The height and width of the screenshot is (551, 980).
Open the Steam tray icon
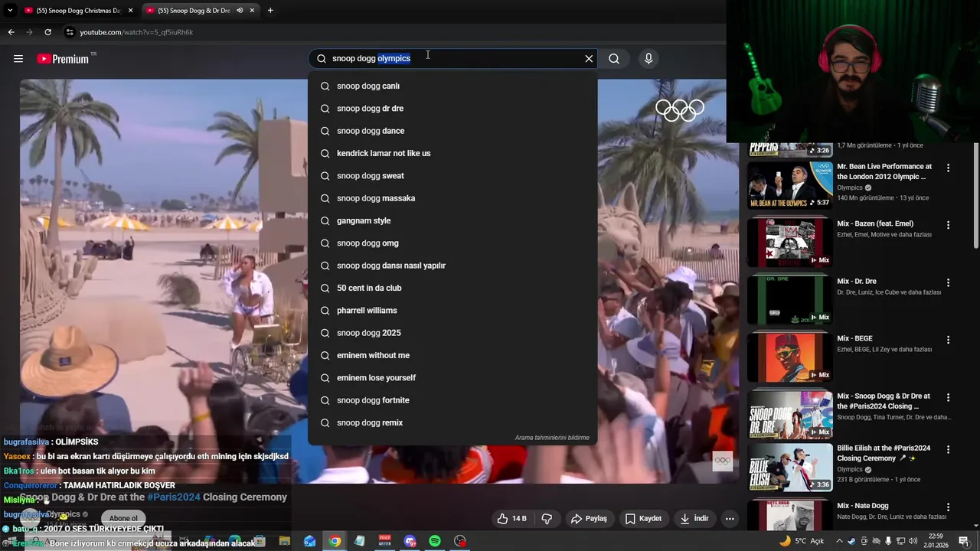[x=851, y=541]
